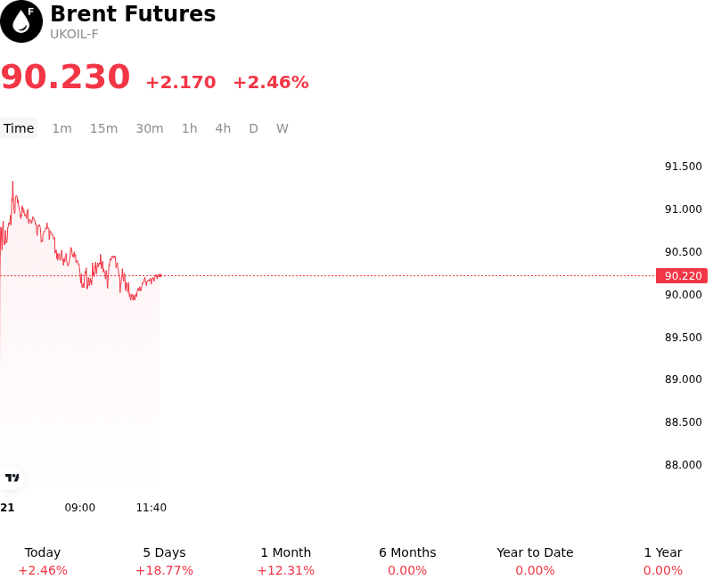Image resolution: width=713 pixels, height=588 pixels.
Task: Show the 5 Days performance range
Action: pos(164,561)
